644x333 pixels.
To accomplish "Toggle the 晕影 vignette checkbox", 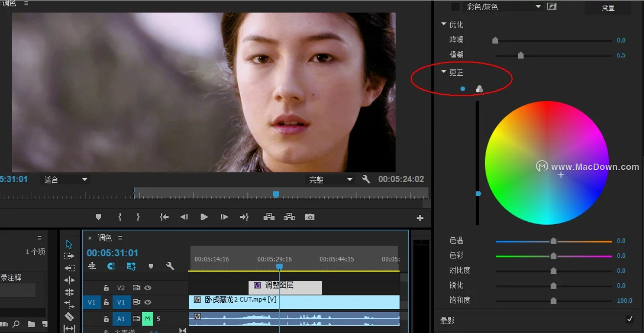I will point(629,319).
